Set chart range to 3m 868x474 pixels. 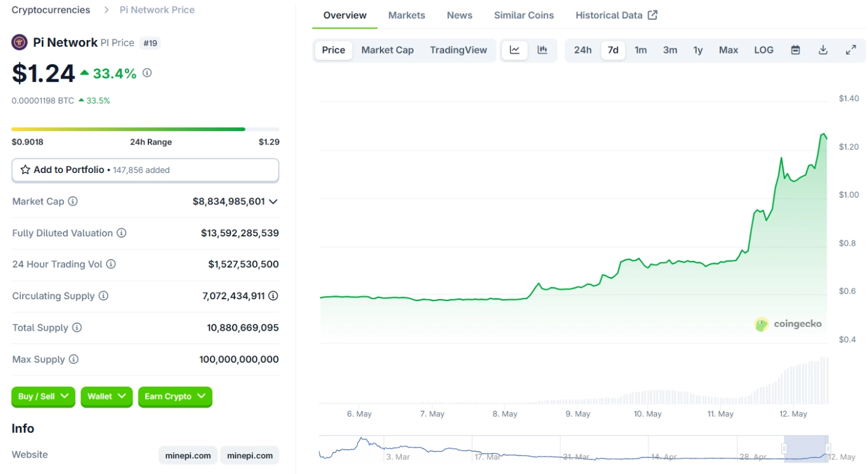670,50
